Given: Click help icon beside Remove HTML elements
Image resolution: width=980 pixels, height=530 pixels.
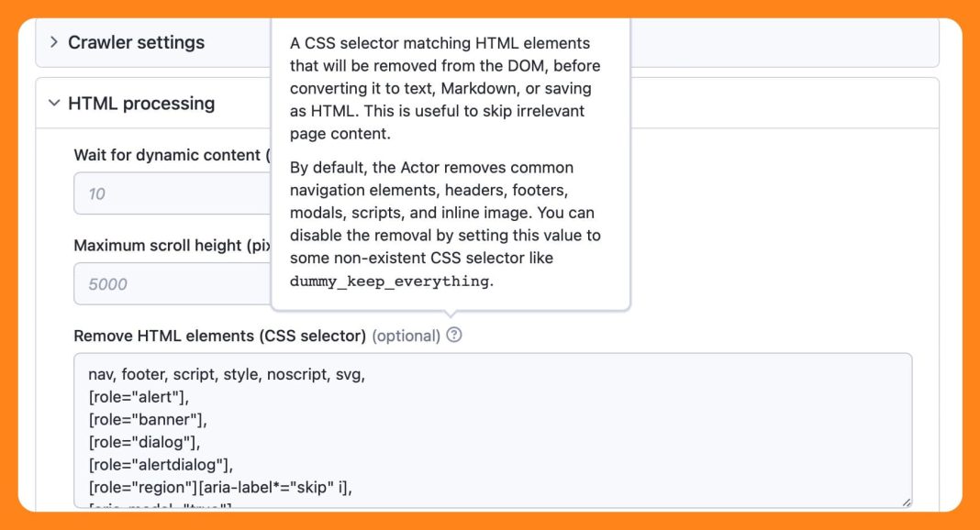Looking at the screenshot, I should click(454, 336).
